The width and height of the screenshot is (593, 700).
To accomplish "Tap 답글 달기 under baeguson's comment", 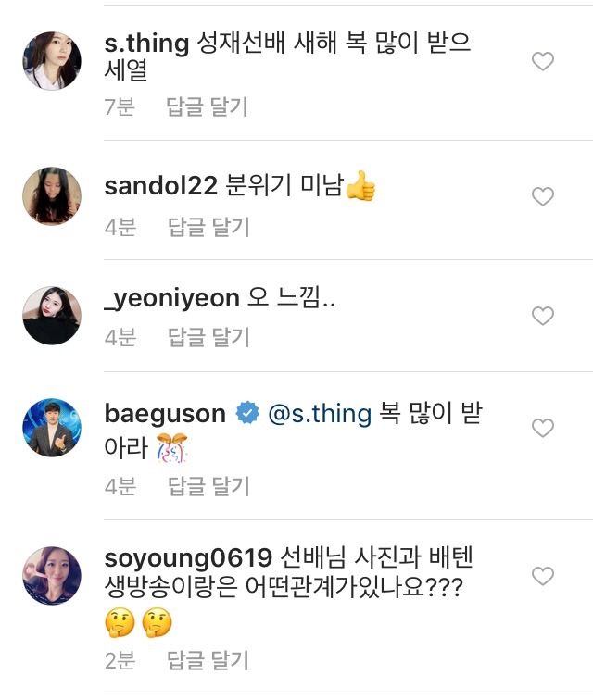I will pos(209,486).
